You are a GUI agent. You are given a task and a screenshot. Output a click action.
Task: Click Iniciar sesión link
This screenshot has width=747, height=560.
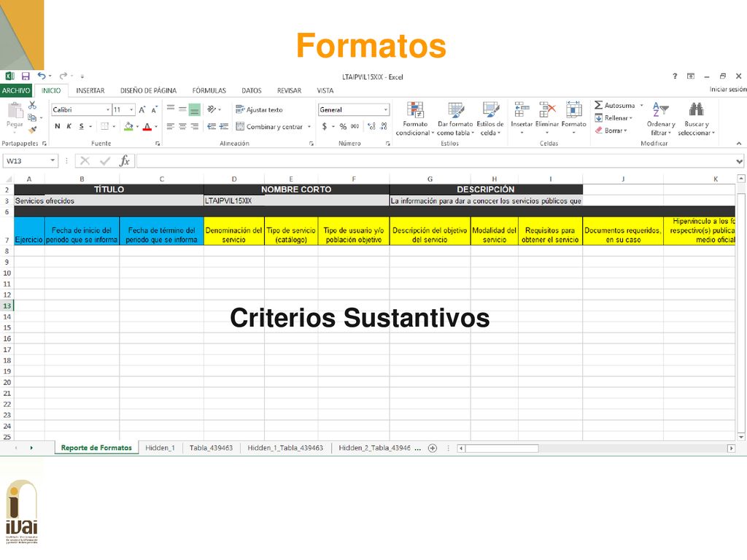(728, 90)
